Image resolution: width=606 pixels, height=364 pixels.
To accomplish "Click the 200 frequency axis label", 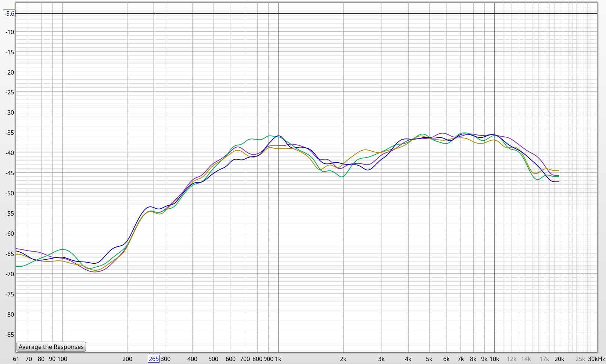I will tap(127, 359).
